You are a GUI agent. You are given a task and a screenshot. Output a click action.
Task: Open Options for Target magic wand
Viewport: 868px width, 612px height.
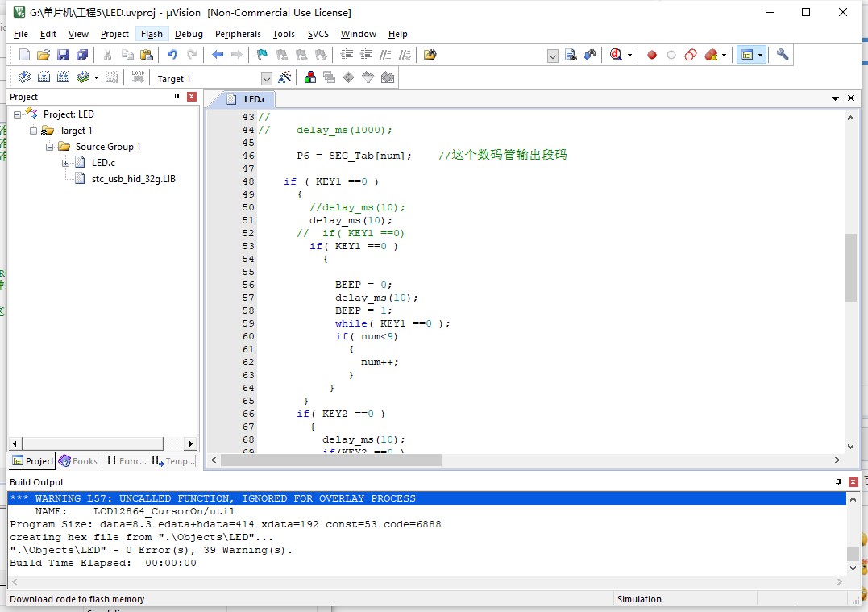pos(284,77)
